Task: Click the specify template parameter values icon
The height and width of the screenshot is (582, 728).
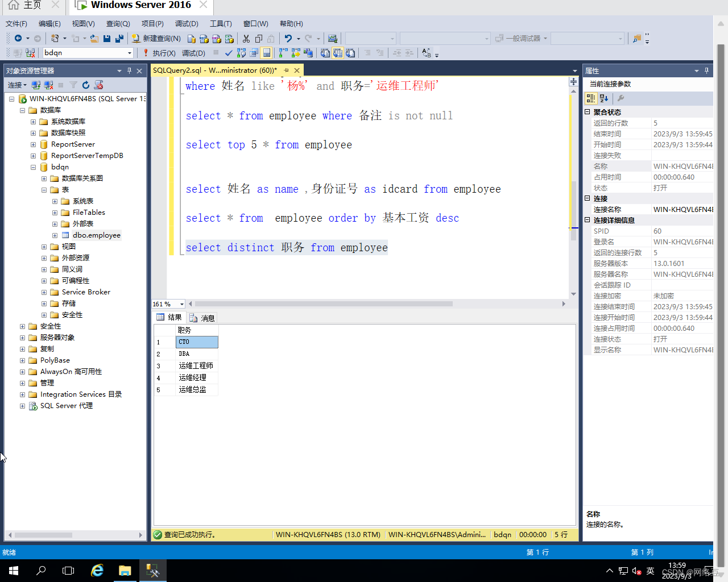Action: tap(427, 53)
